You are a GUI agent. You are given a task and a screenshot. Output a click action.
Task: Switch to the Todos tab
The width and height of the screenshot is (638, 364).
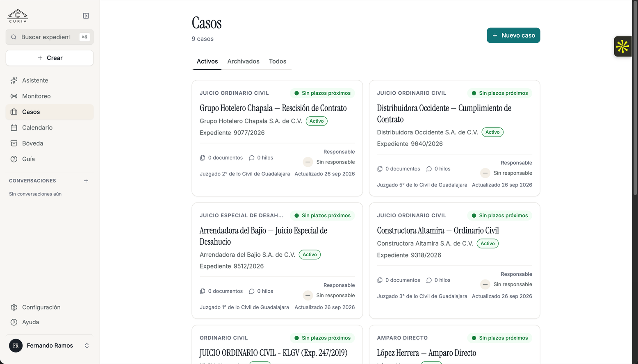pos(278,61)
